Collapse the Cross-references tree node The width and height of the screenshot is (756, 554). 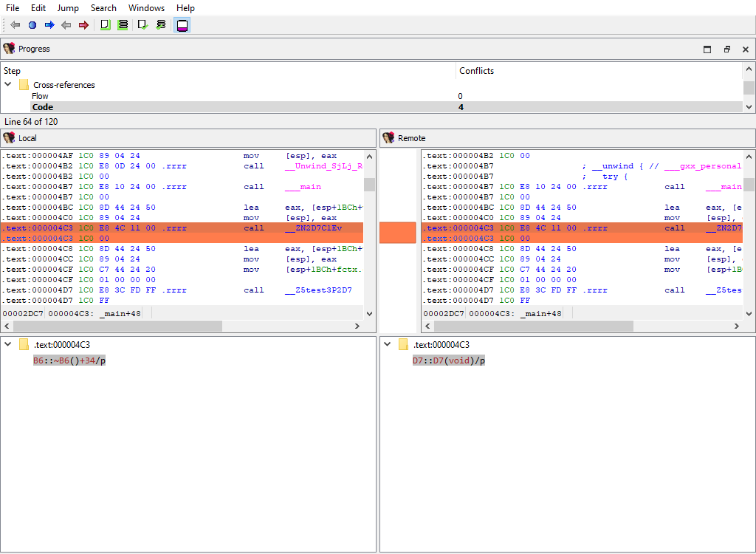pos(9,85)
